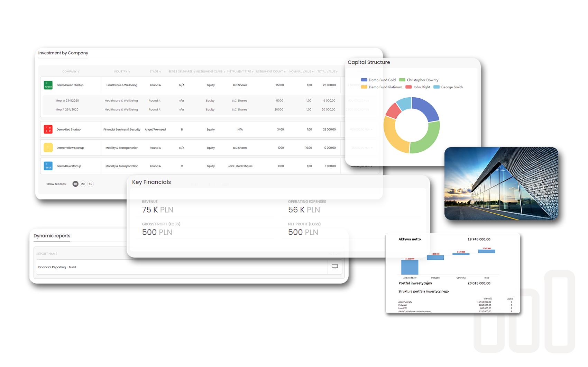Viewport: 588px width, 367px height.
Task: Toggle the Christopher Downty legend swatch
Action: pos(402,80)
